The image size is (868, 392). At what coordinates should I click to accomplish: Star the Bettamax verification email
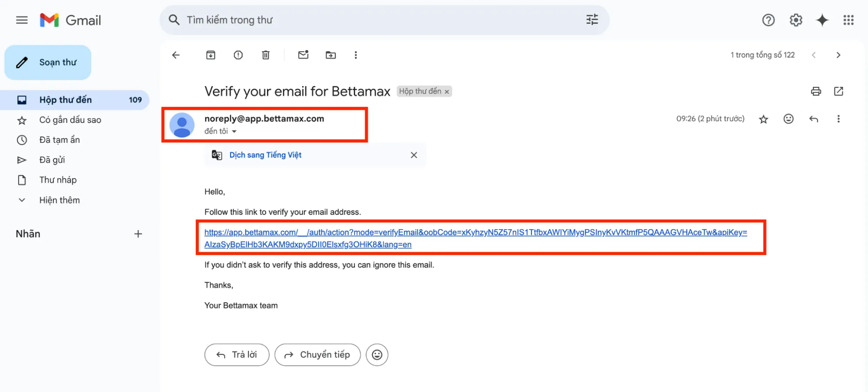click(763, 119)
